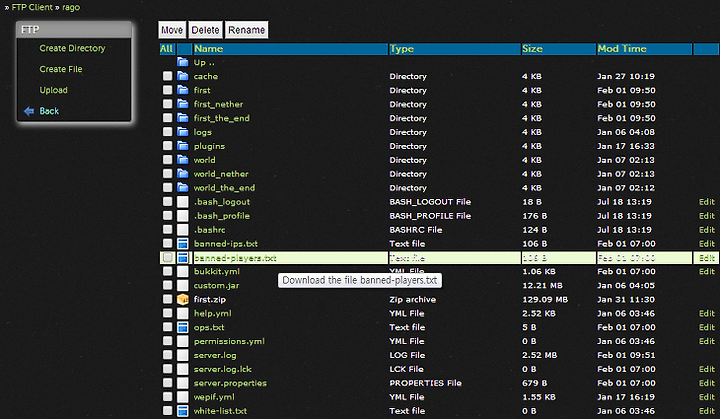Image resolution: width=720 pixels, height=419 pixels.
Task: Click the bukkit.yml file icon
Action: pos(183,271)
